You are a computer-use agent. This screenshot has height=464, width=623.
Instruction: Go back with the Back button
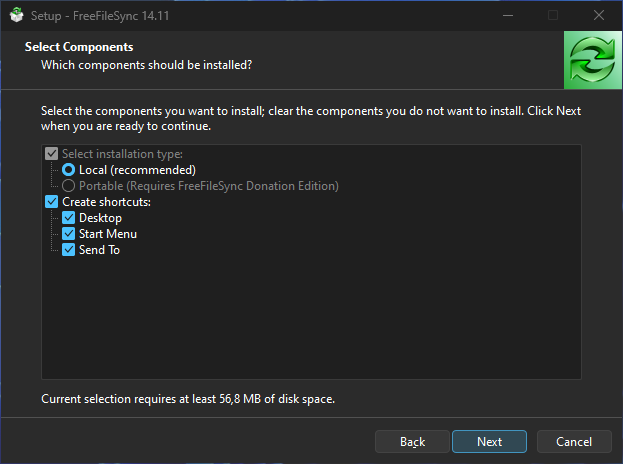(x=412, y=442)
